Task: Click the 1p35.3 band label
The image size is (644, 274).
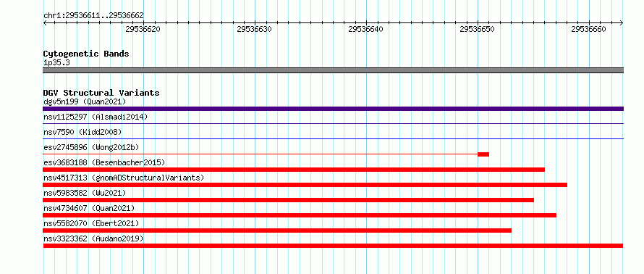Action: tap(56, 62)
